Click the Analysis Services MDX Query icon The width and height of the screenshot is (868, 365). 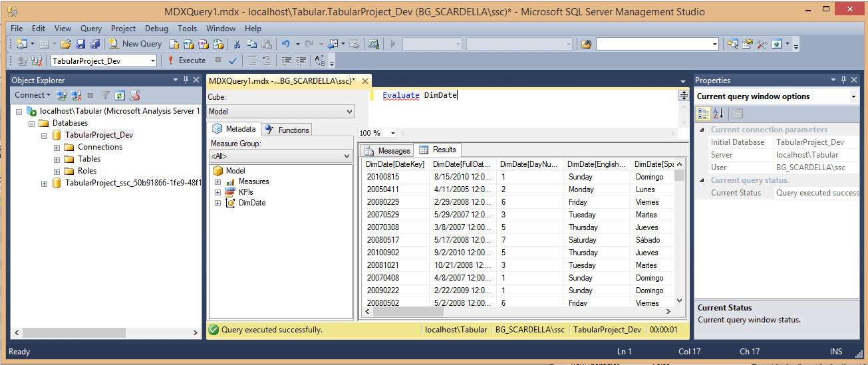click(188, 44)
